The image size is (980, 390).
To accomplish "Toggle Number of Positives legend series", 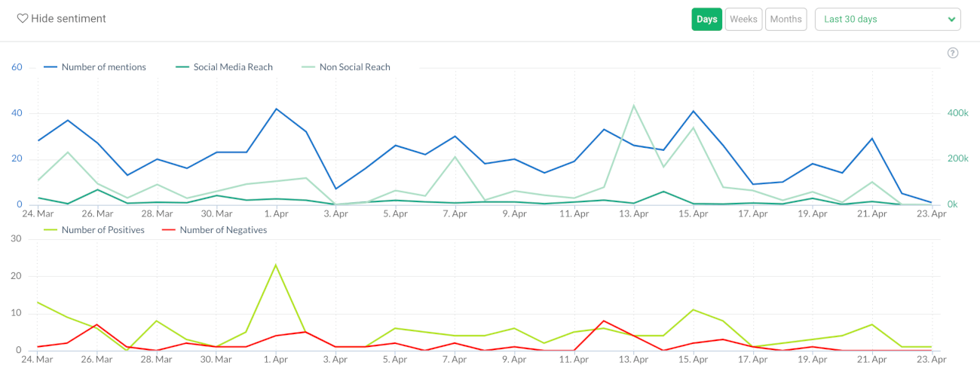I will pos(103,230).
